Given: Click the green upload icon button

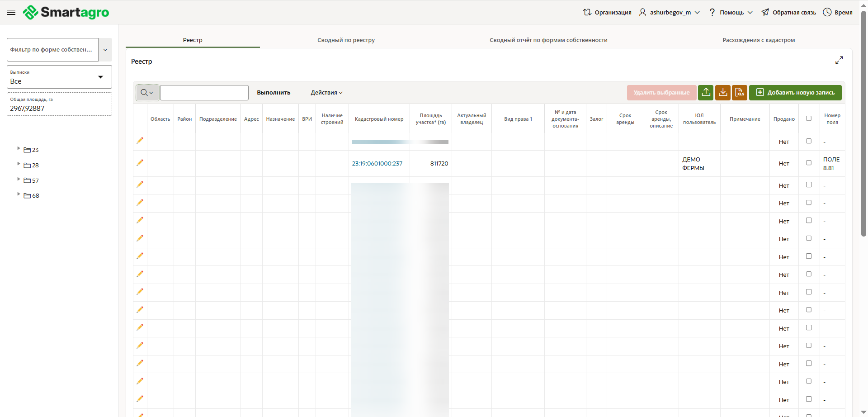Looking at the screenshot, I should [x=706, y=92].
